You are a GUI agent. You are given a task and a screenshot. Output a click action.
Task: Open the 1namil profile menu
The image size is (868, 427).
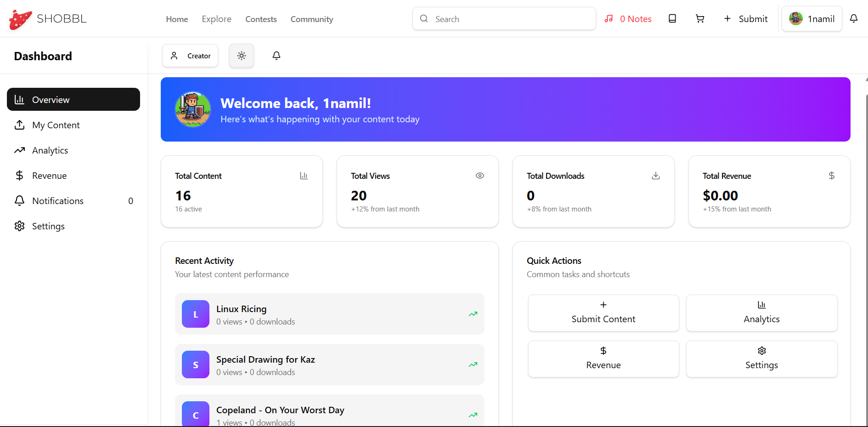click(812, 19)
